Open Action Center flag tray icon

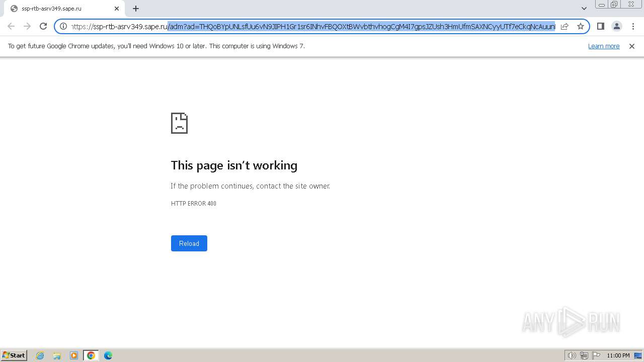pyautogui.click(x=596, y=355)
